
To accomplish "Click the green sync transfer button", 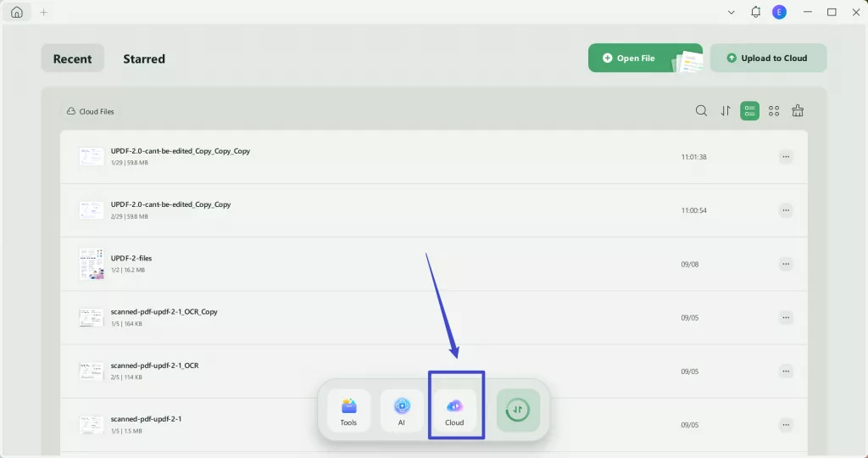I will tap(518, 411).
